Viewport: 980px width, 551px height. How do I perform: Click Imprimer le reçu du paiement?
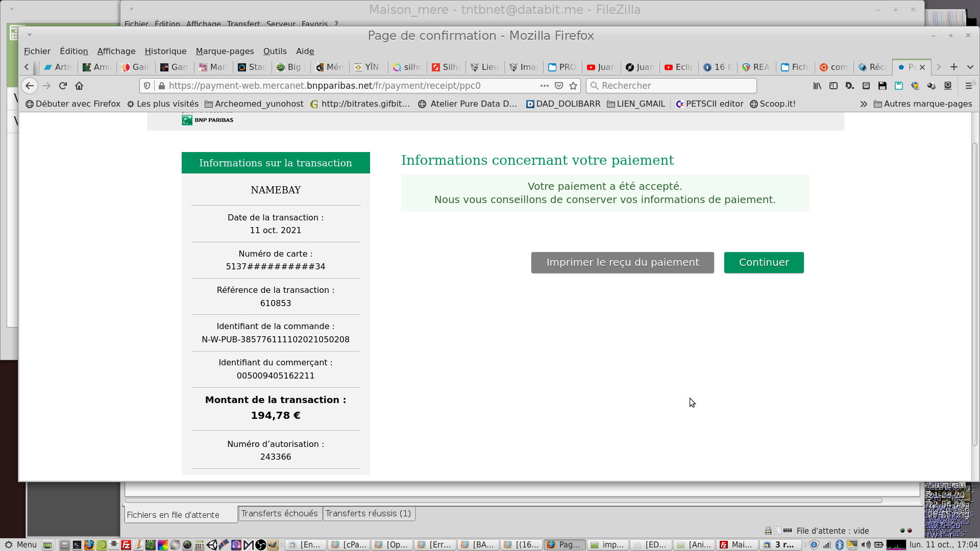coord(622,262)
